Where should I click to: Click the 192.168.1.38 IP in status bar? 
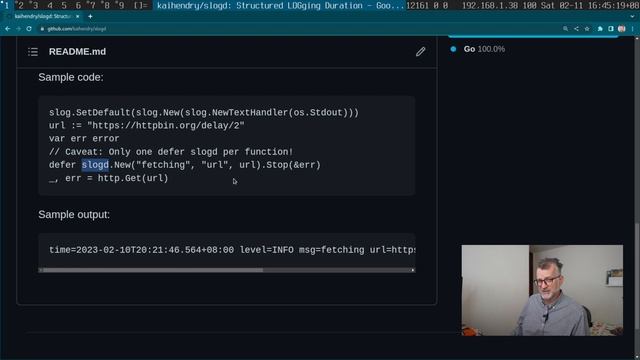pos(491,6)
